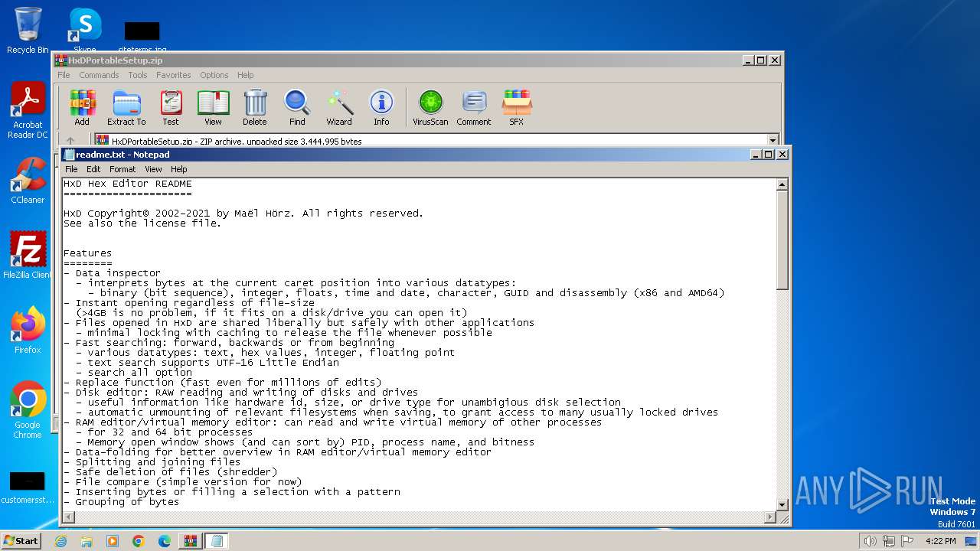This screenshot has height=551, width=980.
Task: Open Notepad Format menu
Action: click(x=122, y=169)
